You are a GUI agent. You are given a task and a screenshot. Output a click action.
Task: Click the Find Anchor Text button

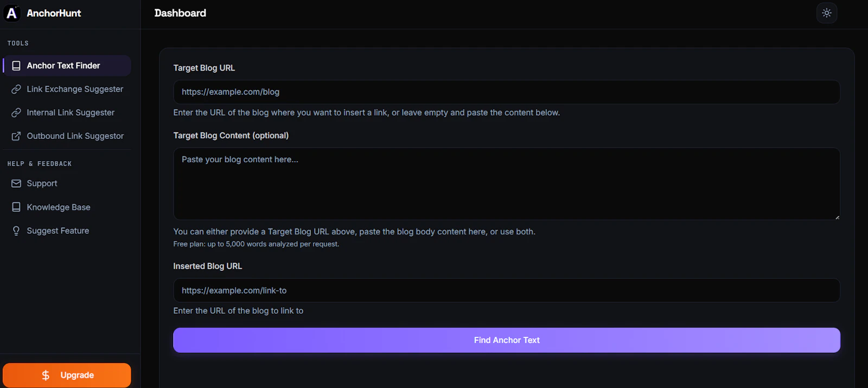(507, 340)
